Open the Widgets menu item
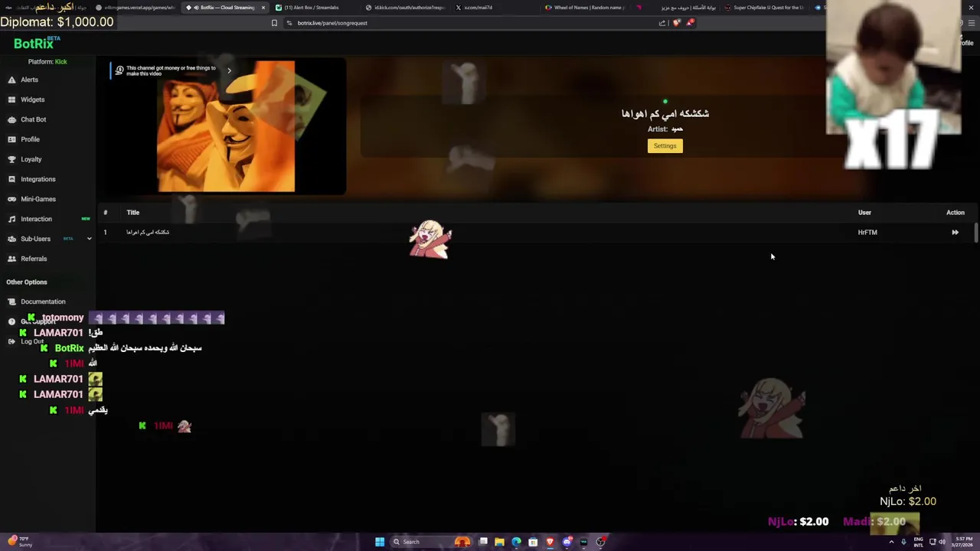980x551 pixels. [x=33, y=99]
